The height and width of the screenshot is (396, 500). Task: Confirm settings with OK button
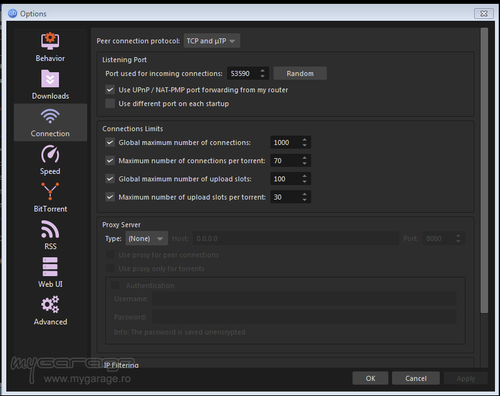coord(370,378)
